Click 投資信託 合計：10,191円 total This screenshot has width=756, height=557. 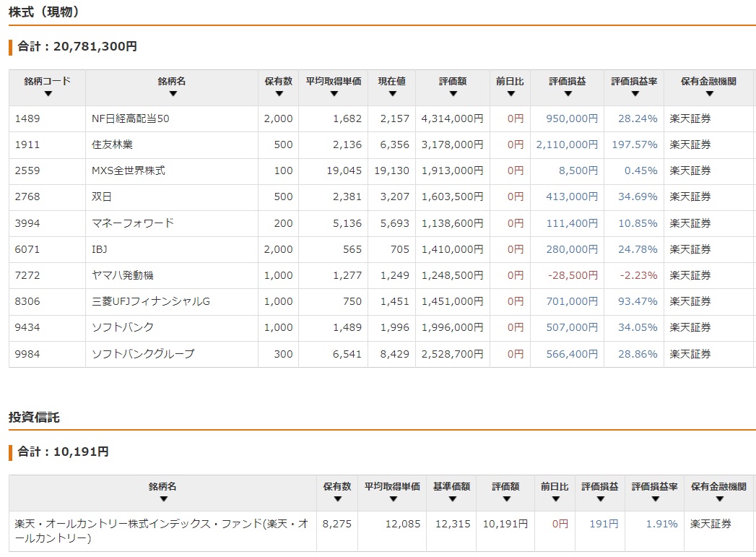point(63,452)
